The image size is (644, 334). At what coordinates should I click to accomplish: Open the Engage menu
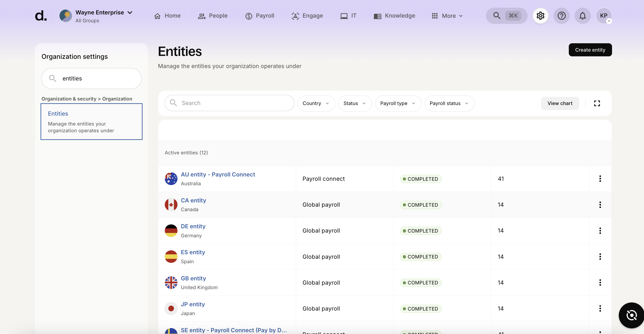(x=307, y=16)
